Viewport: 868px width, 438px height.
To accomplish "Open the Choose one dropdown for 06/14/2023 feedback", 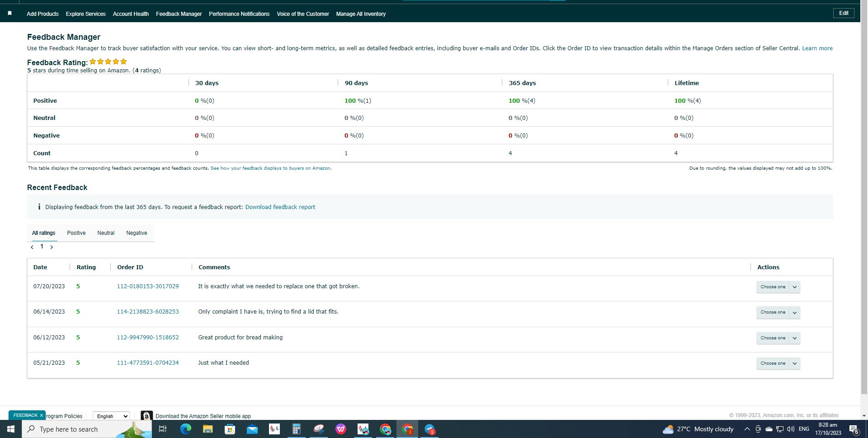I will pos(778,312).
